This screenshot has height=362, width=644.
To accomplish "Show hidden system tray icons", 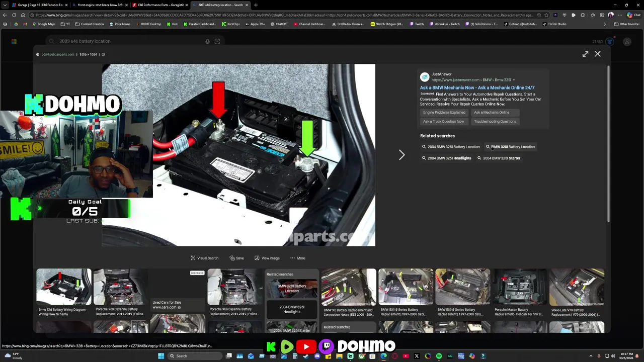I will click(x=591, y=356).
